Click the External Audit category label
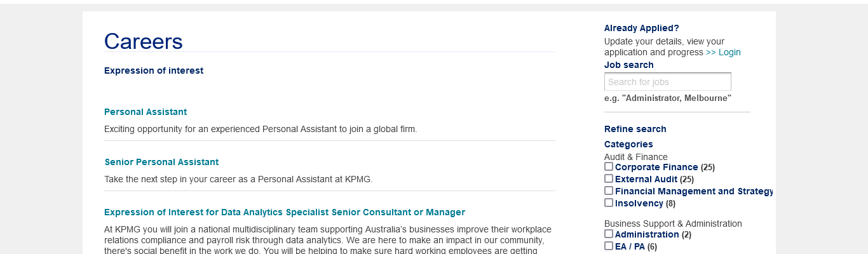This screenshot has width=868, height=254. [x=646, y=179]
